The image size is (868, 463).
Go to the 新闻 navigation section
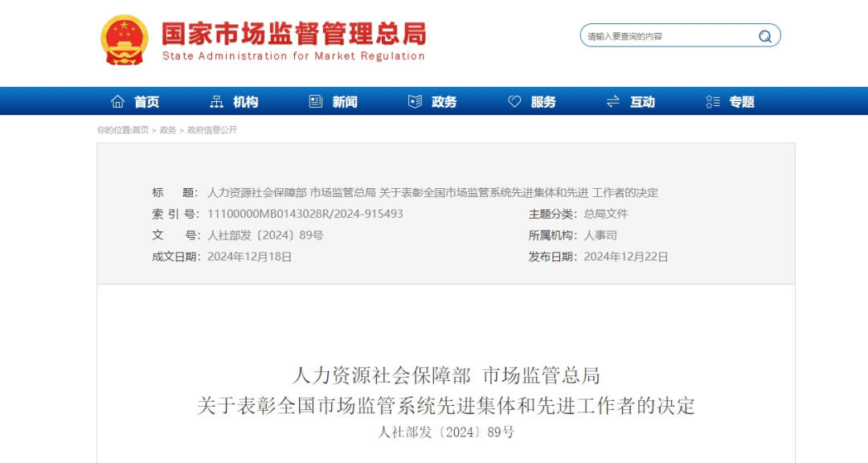[x=344, y=102]
